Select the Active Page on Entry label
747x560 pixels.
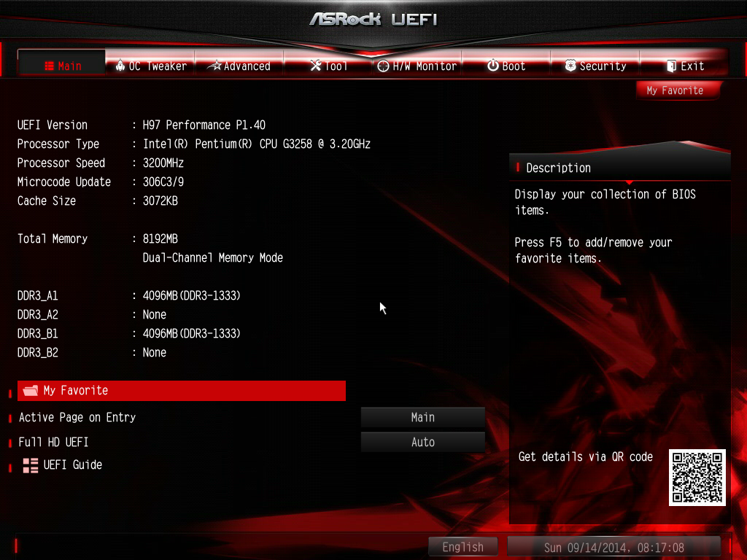click(77, 417)
